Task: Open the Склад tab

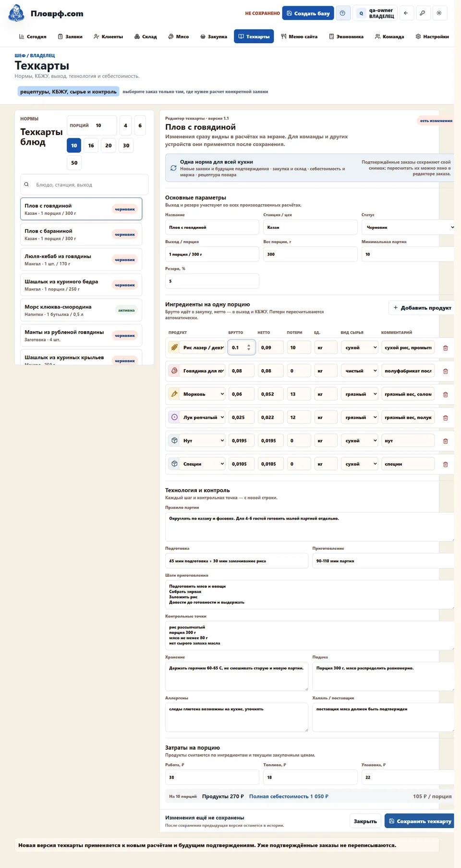Action: (x=146, y=37)
